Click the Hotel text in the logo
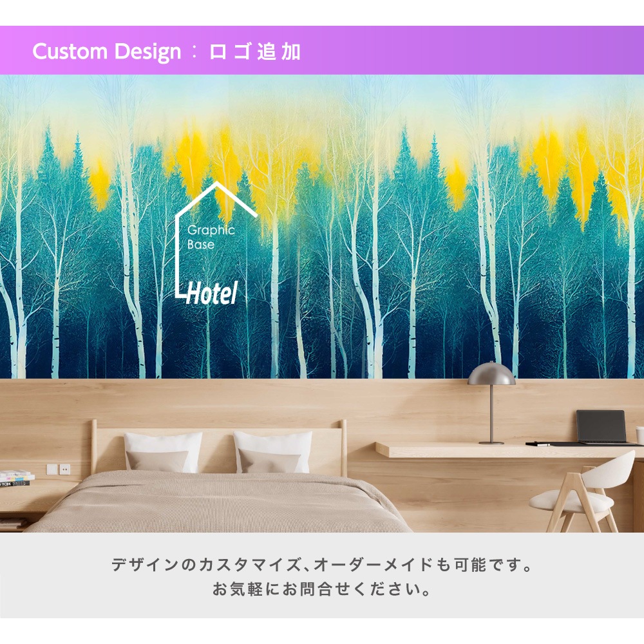 tap(213, 293)
